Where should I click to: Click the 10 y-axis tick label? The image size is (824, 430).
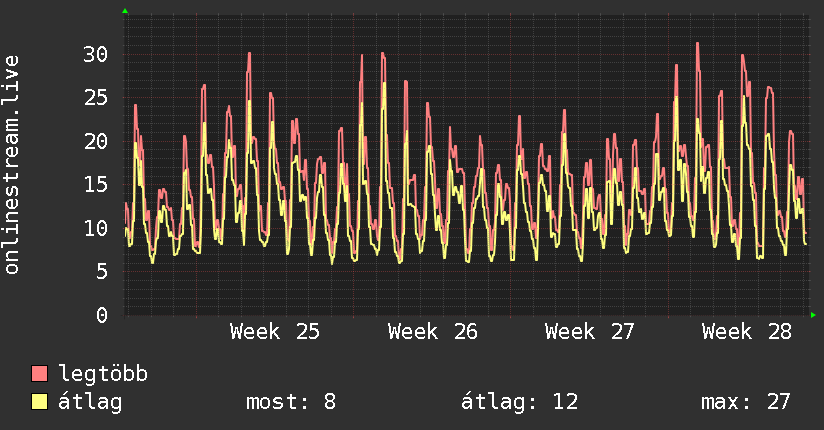[x=96, y=228]
